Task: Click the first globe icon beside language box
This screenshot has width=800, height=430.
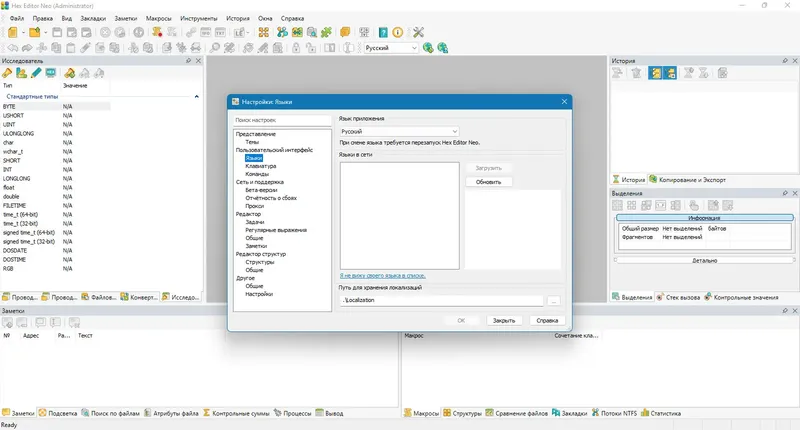Action: pos(428,48)
